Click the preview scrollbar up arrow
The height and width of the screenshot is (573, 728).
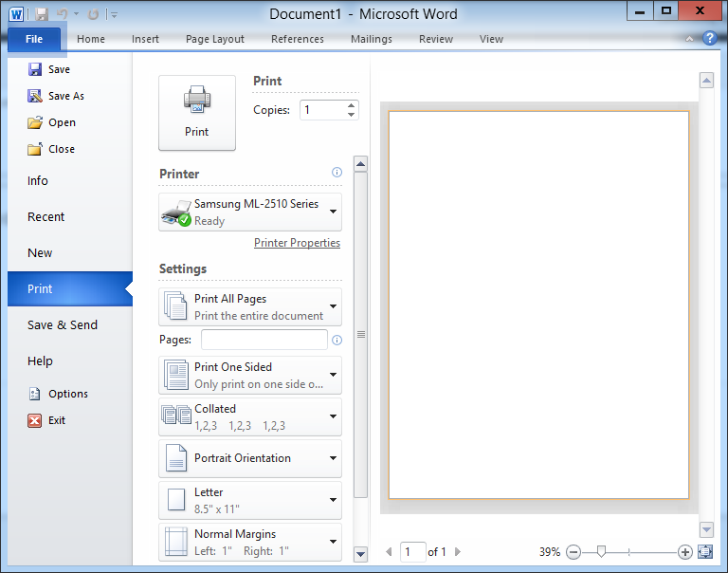coord(706,81)
